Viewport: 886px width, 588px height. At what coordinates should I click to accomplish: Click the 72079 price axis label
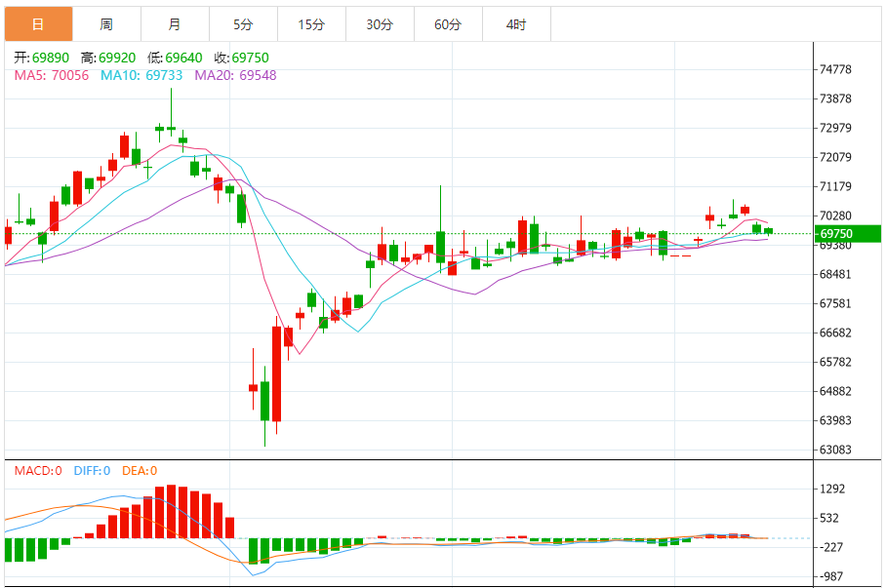[835, 157]
